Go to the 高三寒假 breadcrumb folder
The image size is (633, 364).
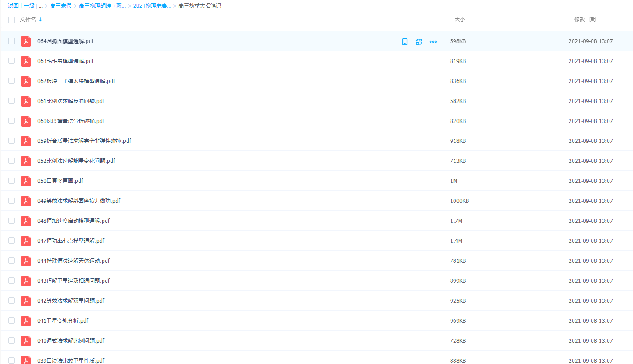(61, 6)
